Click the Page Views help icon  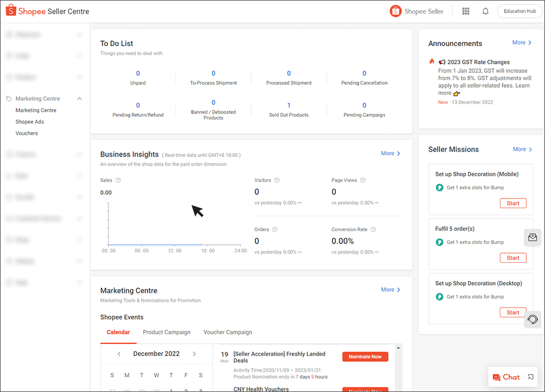click(x=362, y=180)
